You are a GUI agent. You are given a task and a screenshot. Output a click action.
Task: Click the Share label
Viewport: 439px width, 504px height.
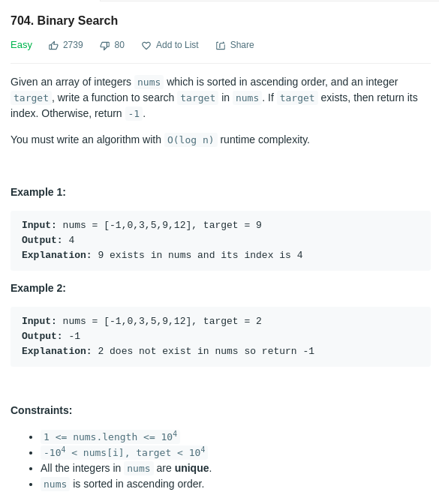[x=242, y=45]
